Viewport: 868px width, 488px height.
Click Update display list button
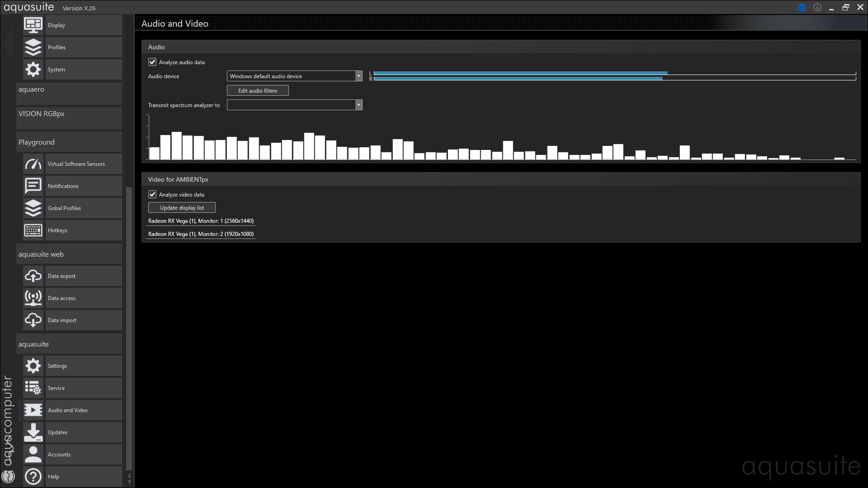coord(182,207)
